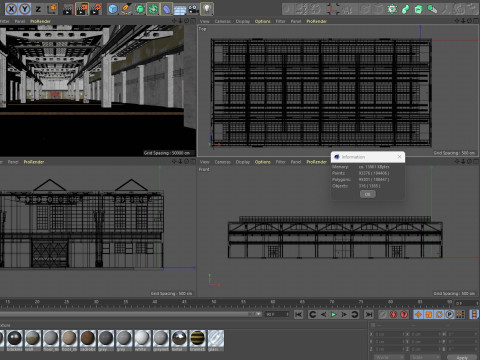Viewport: 480px width, 360px height.
Task: Click current frame field at timeline right
Action: (x=467, y=303)
